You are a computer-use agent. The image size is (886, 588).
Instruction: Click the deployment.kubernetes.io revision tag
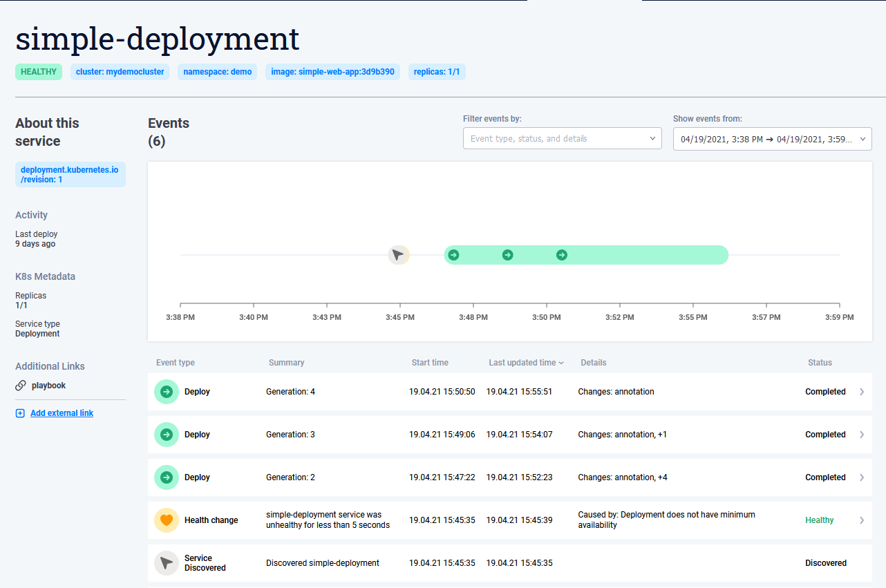70,174
